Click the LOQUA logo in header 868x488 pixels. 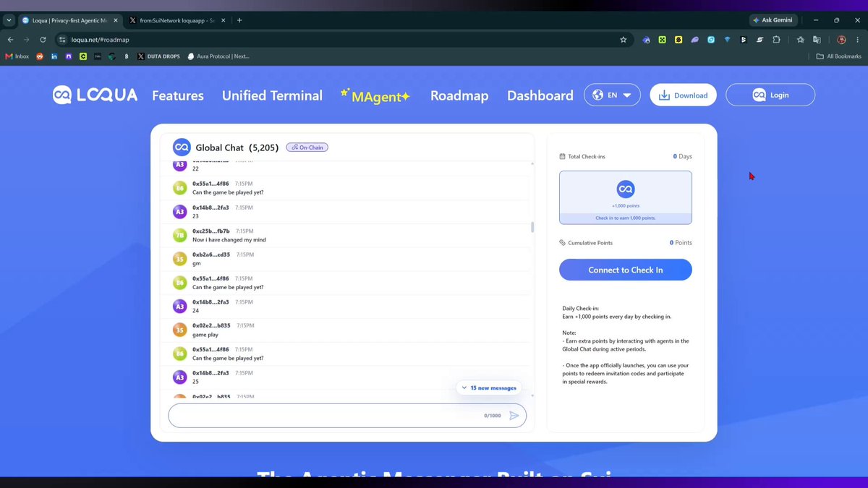[95, 95]
